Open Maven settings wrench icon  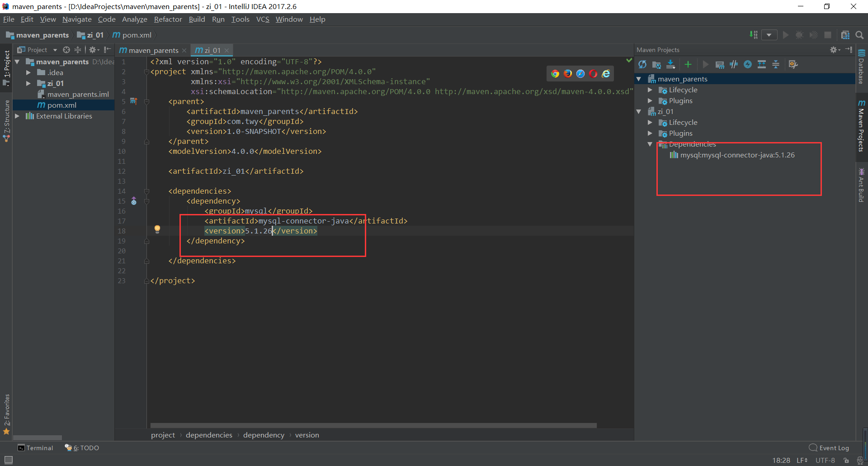(x=793, y=64)
